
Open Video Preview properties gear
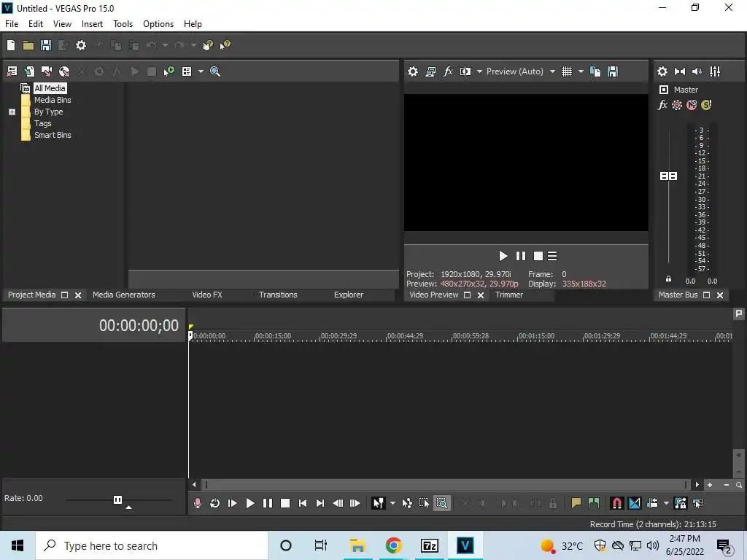(413, 71)
